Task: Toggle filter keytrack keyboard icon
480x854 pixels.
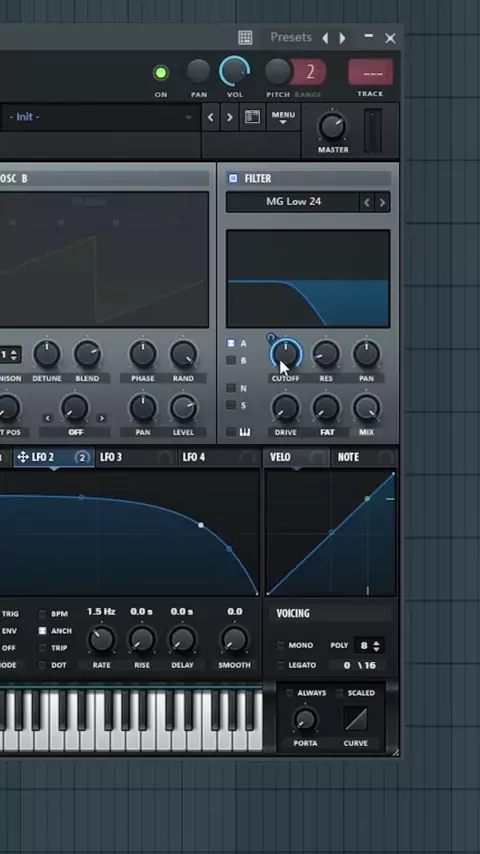Action: 245,432
